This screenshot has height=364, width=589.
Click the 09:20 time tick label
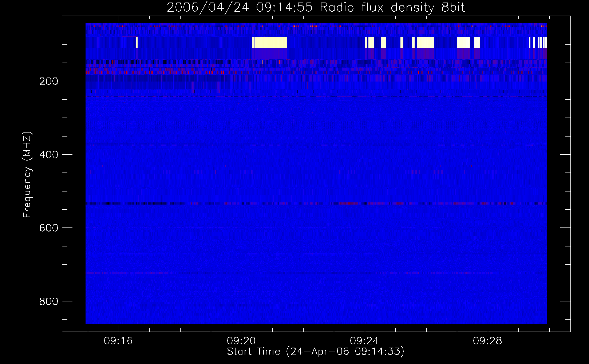coord(241,341)
